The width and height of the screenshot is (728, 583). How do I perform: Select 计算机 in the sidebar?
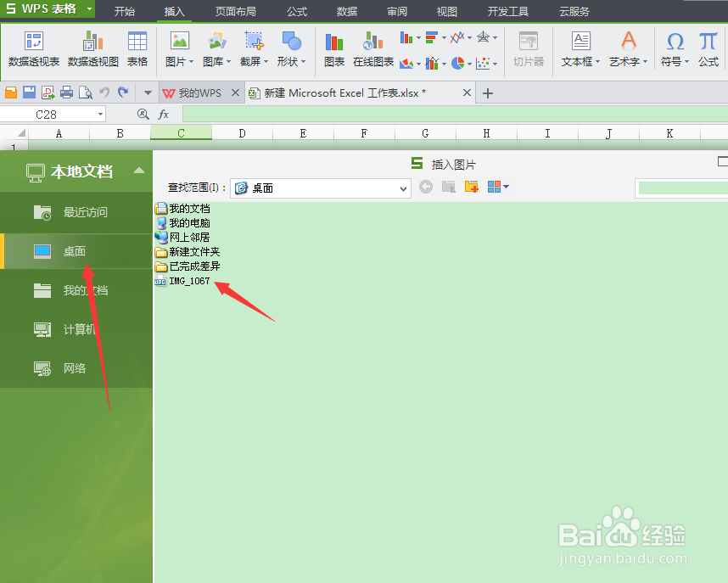point(76,329)
